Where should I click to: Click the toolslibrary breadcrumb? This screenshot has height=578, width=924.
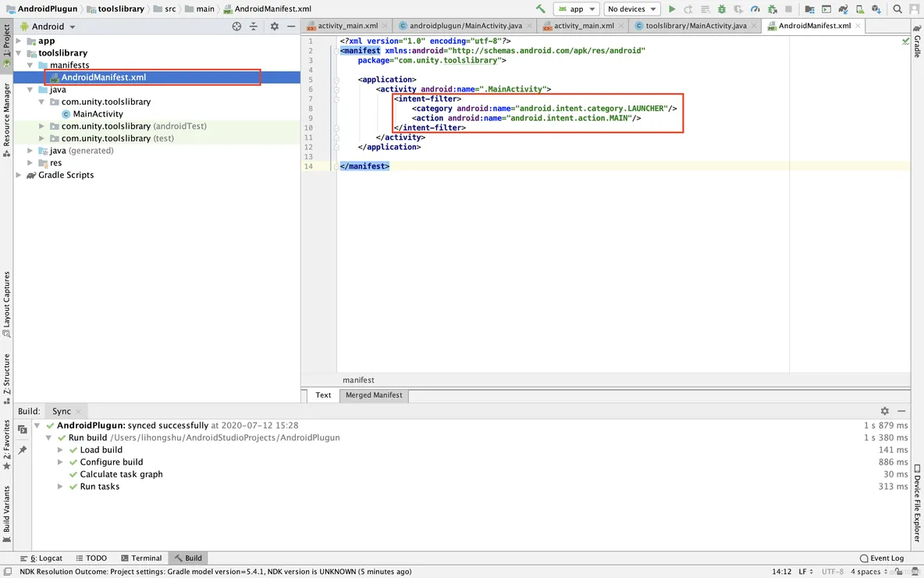tap(115, 9)
